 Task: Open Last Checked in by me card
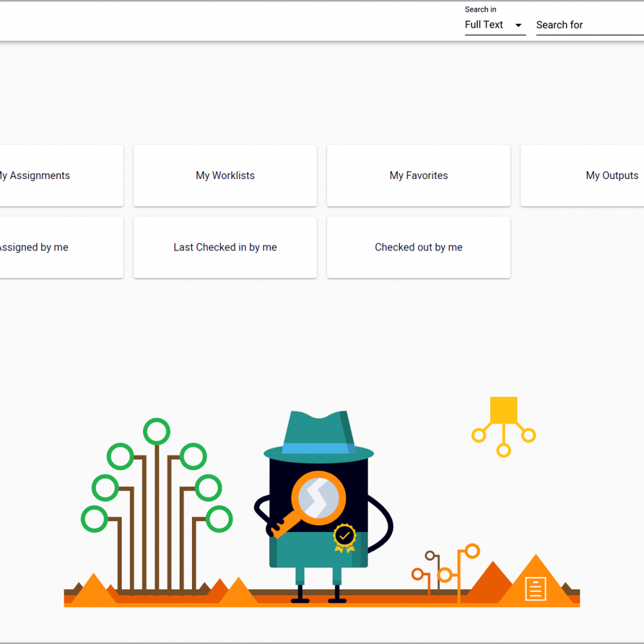click(x=225, y=248)
